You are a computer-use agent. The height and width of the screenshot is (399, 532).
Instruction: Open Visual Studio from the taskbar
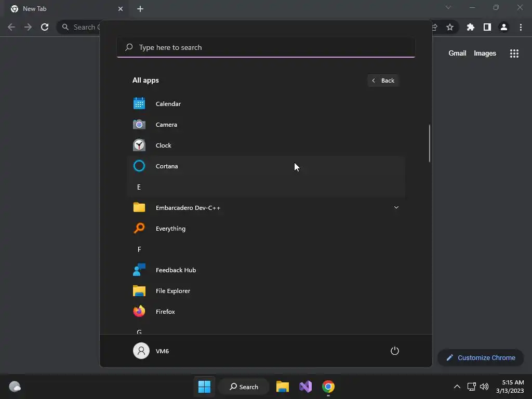(305, 387)
